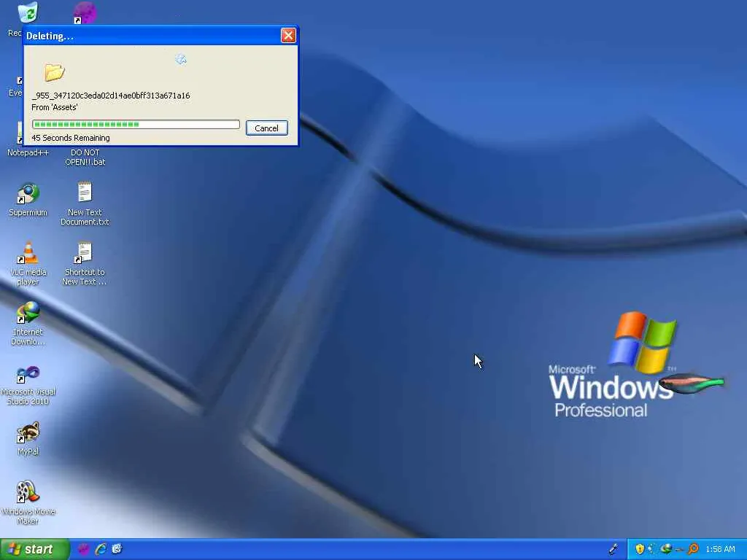Click the _955_347120c3eda02d14ae0bff313a671a16 filename text

pos(111,96)
